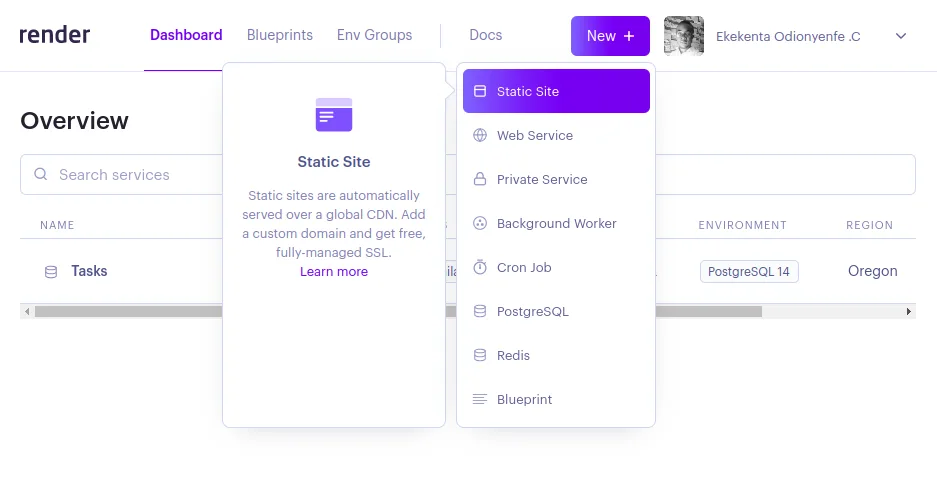The width and height of the screenshot is (937, 493).
Task: Click the horizontal scrollbar right arrow
Action: tap(908, 311)
